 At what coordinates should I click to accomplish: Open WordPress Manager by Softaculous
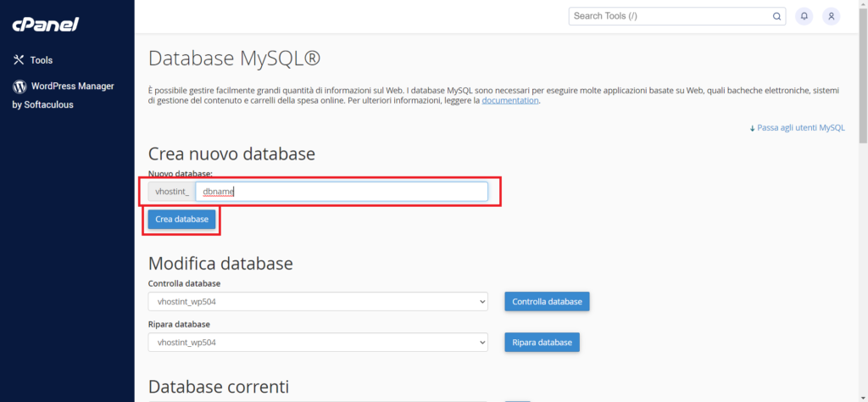[x=63, y=95]
